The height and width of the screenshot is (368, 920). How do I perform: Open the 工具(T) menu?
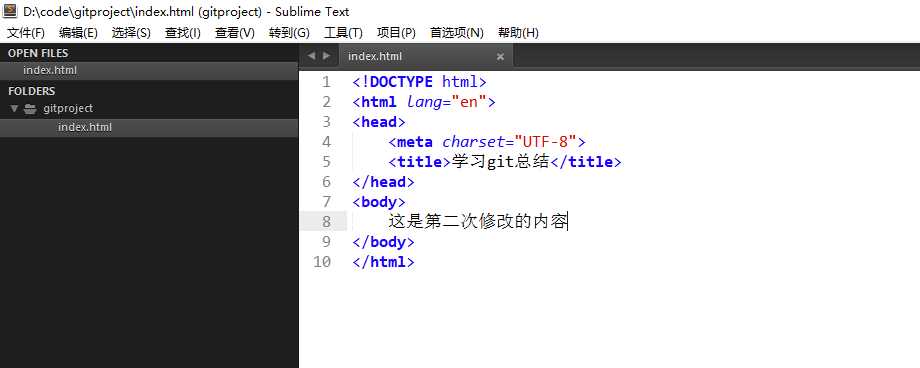[x=343, y=33]
